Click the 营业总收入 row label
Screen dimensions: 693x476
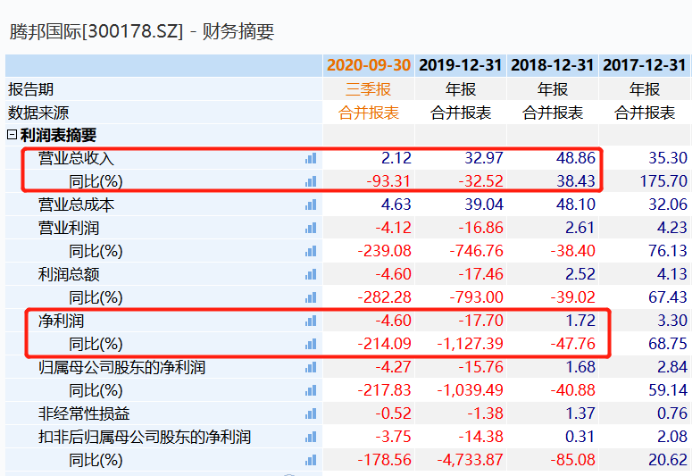tap(76, 158)
